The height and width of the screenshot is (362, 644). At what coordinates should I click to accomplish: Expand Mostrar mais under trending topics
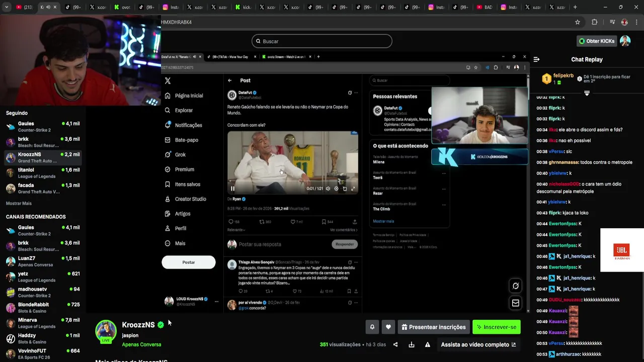(x=383, y=221)
